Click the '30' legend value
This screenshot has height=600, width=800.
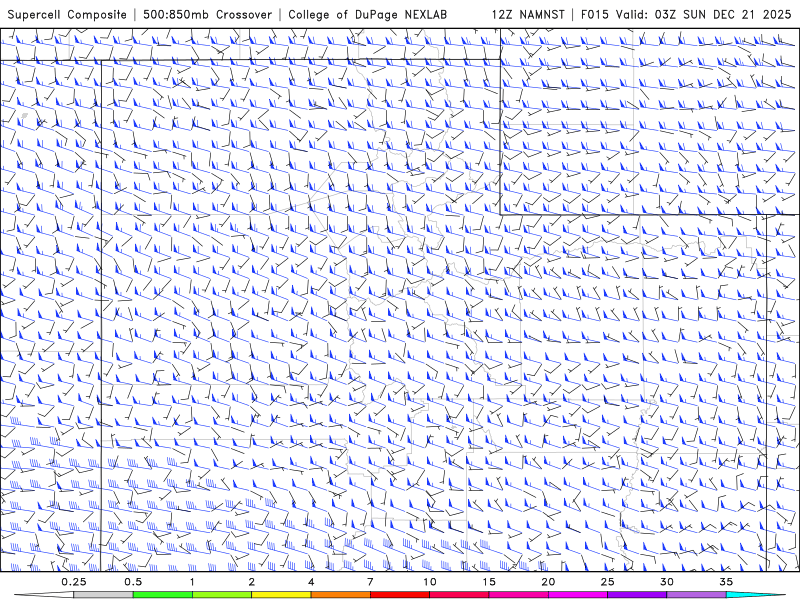(x=666, y=582)
